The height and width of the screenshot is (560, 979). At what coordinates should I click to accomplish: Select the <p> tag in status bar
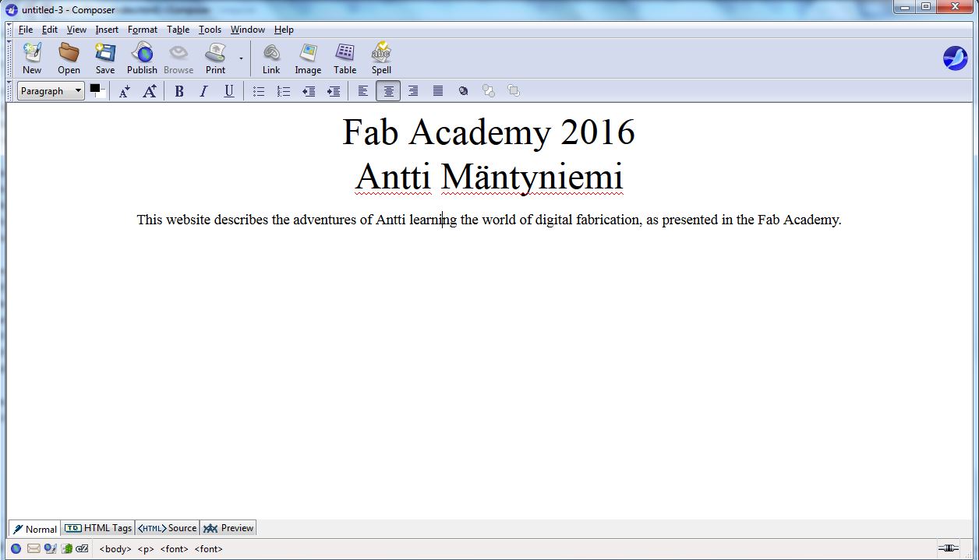click(146, 549)
